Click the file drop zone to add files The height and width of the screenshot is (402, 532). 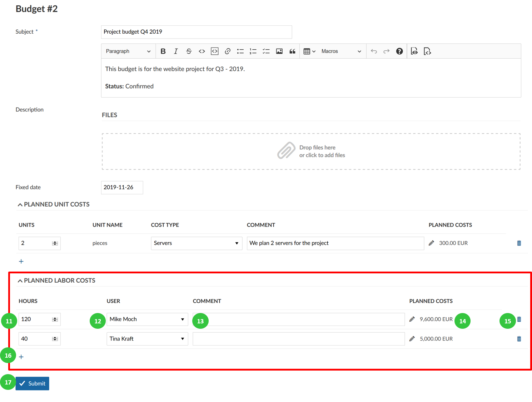coord(311,152)
